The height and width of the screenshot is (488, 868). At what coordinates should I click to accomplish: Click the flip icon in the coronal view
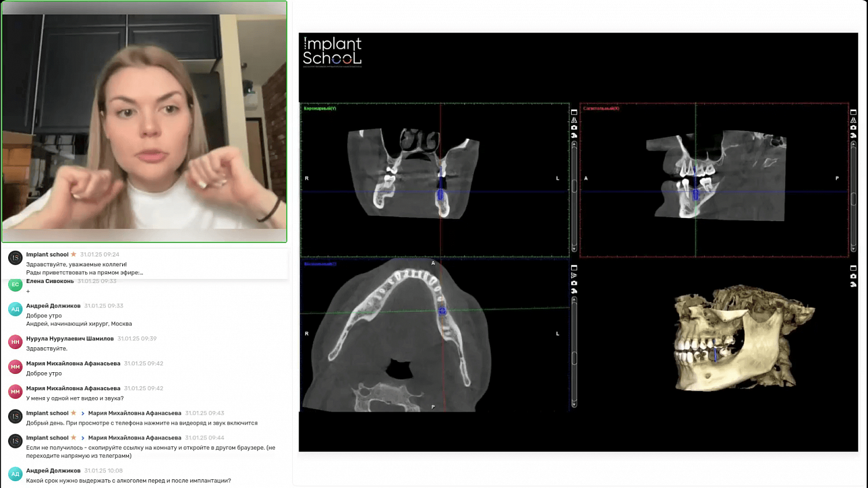tap(574, 120)
